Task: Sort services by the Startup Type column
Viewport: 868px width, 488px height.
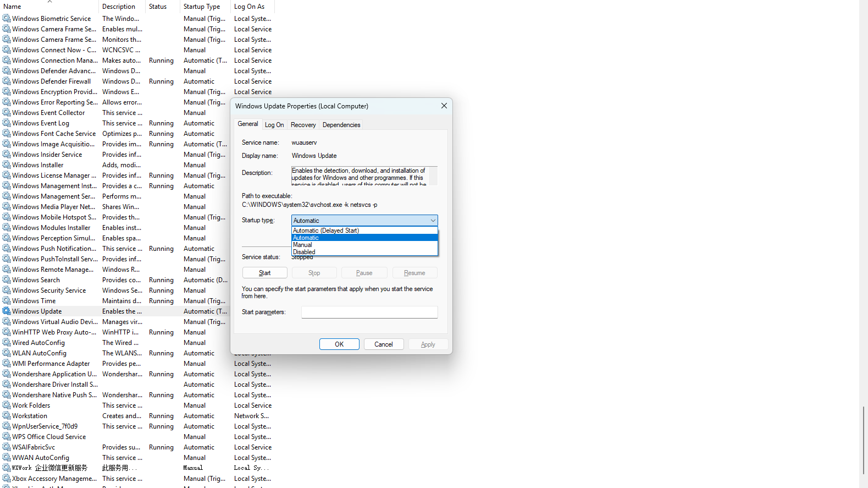Action: point(202,7)
